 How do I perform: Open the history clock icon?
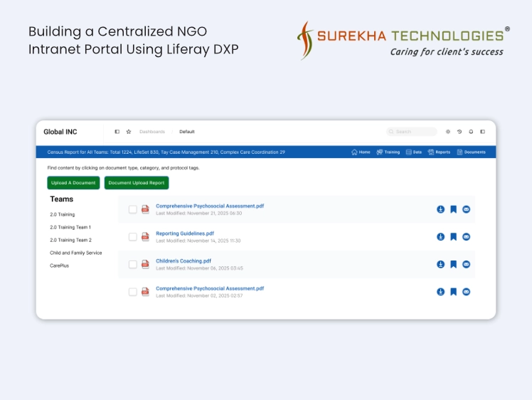tap(459, 132)
